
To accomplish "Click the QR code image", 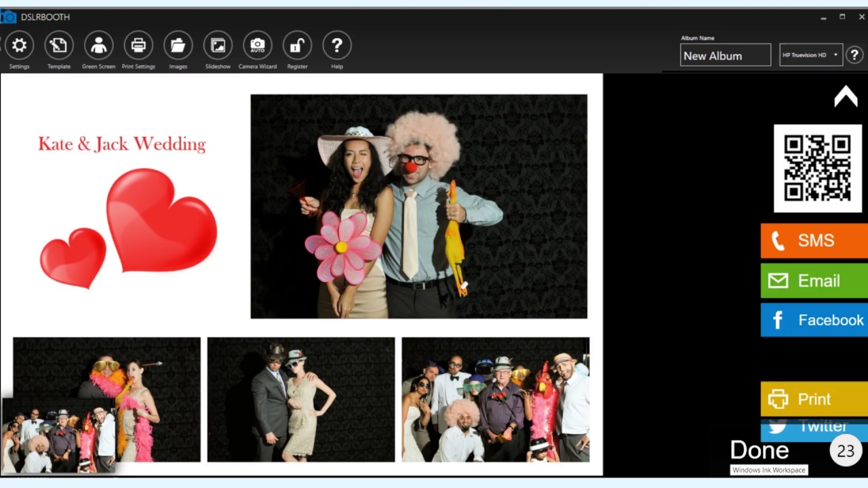I will [x=818, y=168].
